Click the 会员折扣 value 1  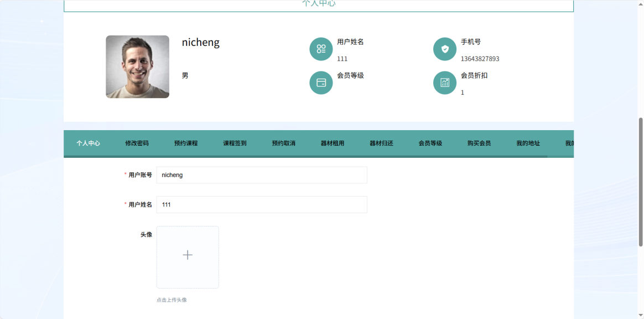point(463,92)
